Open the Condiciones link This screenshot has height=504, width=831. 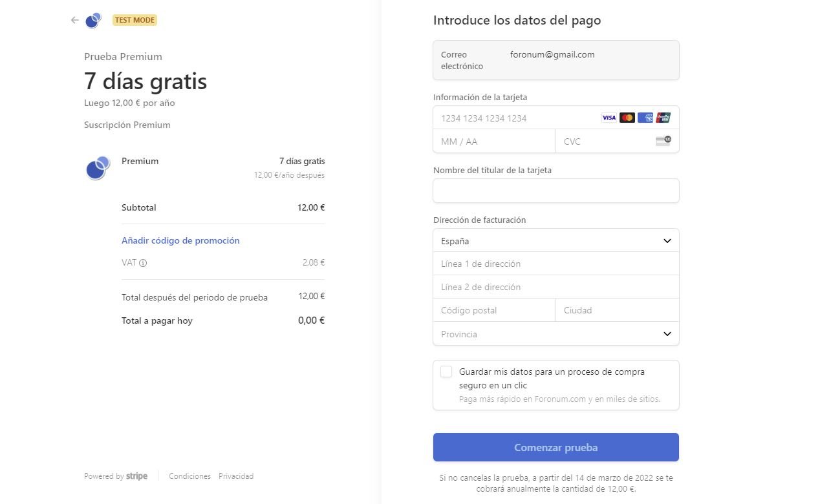click(x=189, y=476)
